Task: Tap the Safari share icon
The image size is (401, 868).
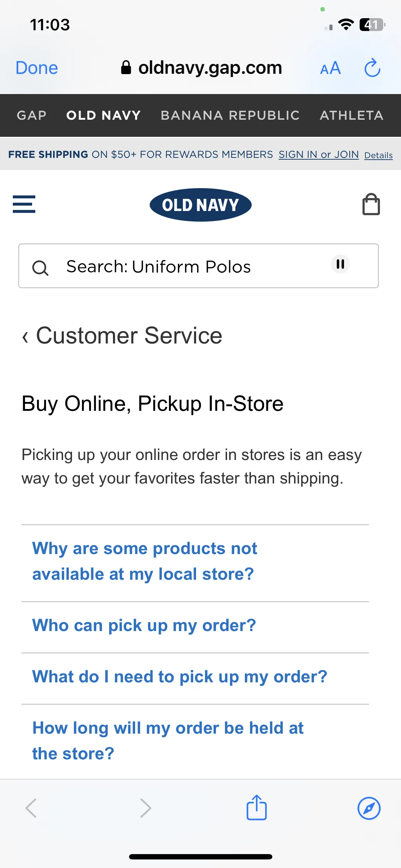Action: tap(257, 807)
